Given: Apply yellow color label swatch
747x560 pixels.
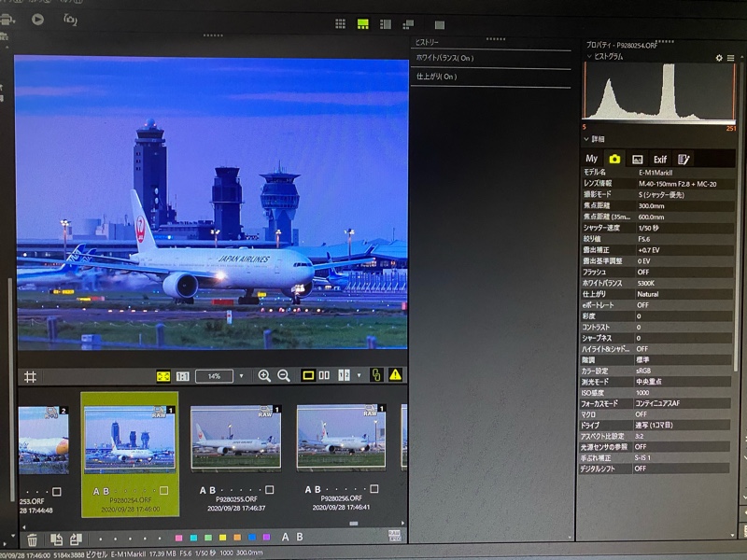Looking at the screenshot, I should 222,538.
